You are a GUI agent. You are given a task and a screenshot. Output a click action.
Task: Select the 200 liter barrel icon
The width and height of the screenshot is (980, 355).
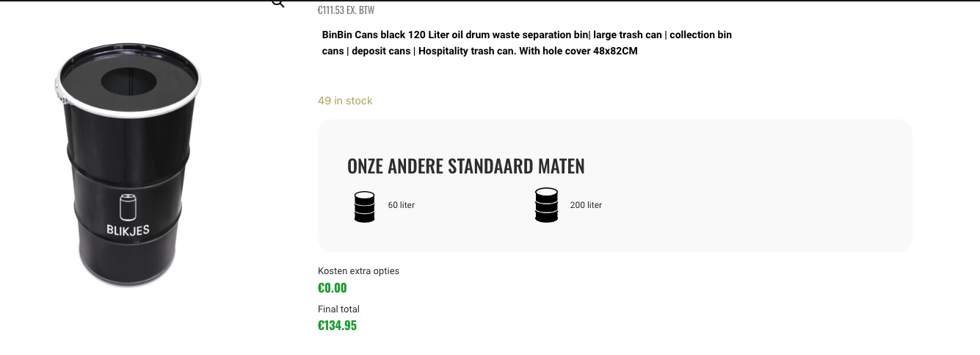coord(546,205)
